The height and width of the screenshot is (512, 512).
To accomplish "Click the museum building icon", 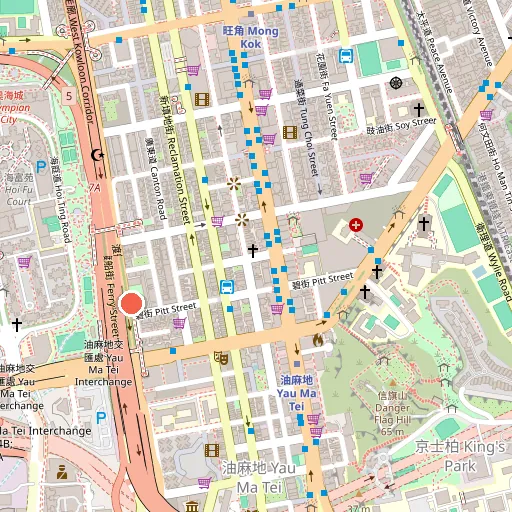I will 192,506.
